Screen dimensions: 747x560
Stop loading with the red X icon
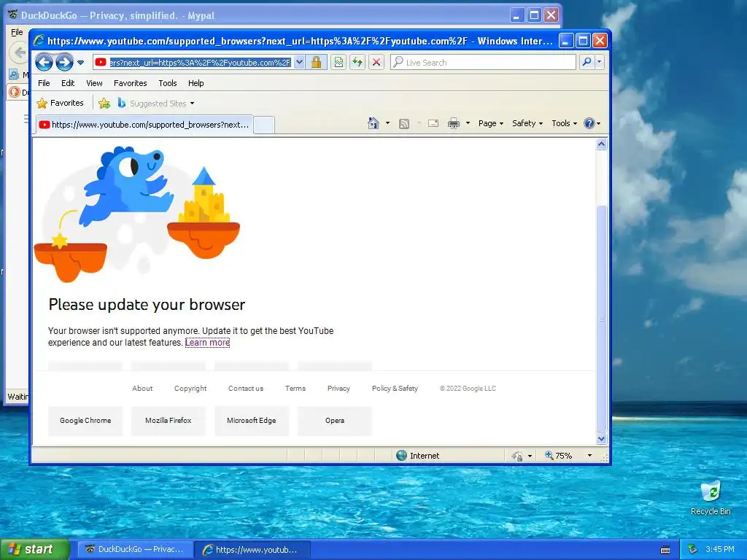376,63
